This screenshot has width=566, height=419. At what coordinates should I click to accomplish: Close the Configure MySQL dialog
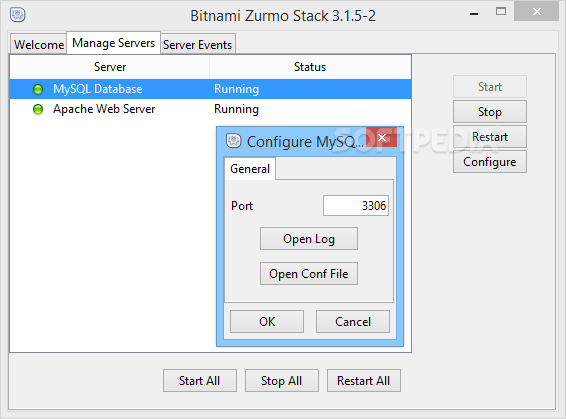point(382,137)
